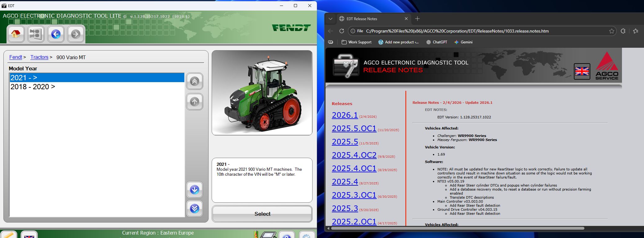Click the UK flag language button in EDT footer
Image resolution: width=644 pixels, height=238 pixels.
click(x=29, y=235)
